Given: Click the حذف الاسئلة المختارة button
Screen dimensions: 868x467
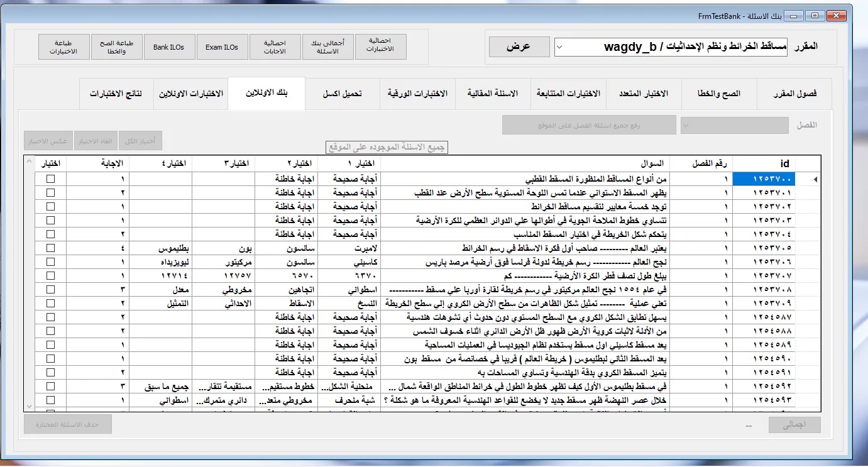Looking at the screenshot, I should [x=68, y=424].
